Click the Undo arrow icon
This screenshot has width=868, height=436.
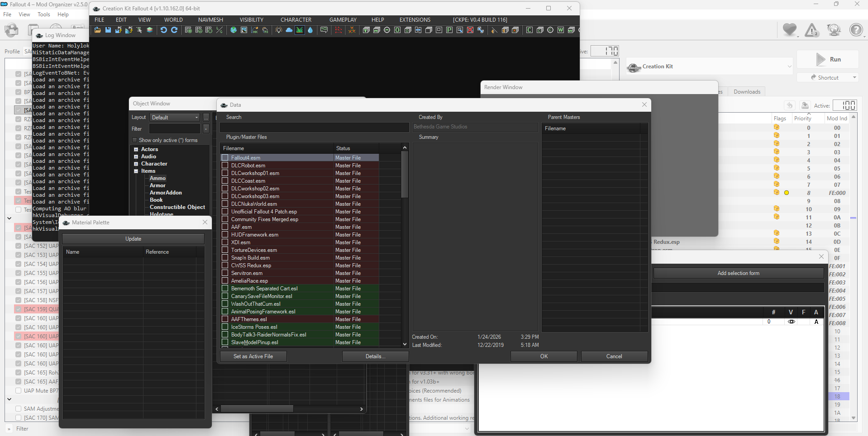tap(164, 30)
